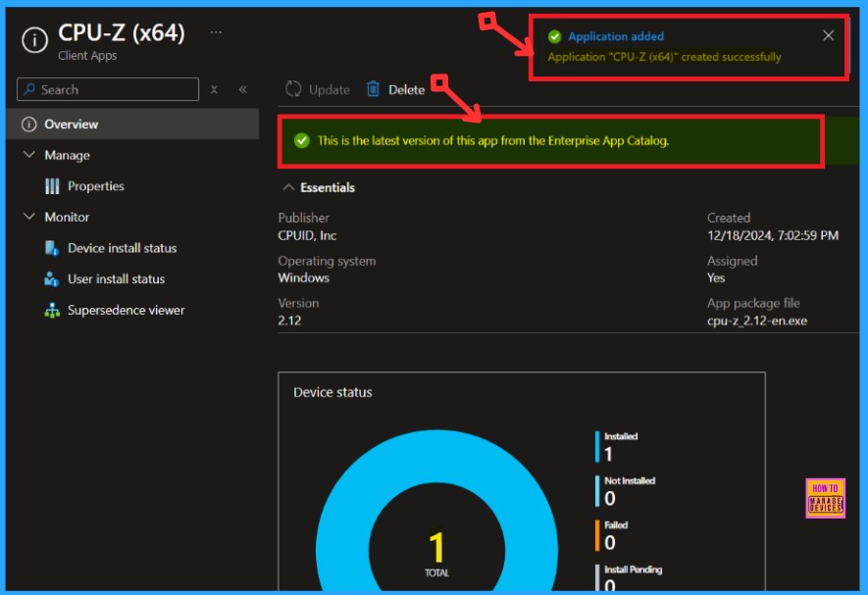Click the Update toolbar button
This screenshot has width=868, height=595.
(x=318, y=89)
